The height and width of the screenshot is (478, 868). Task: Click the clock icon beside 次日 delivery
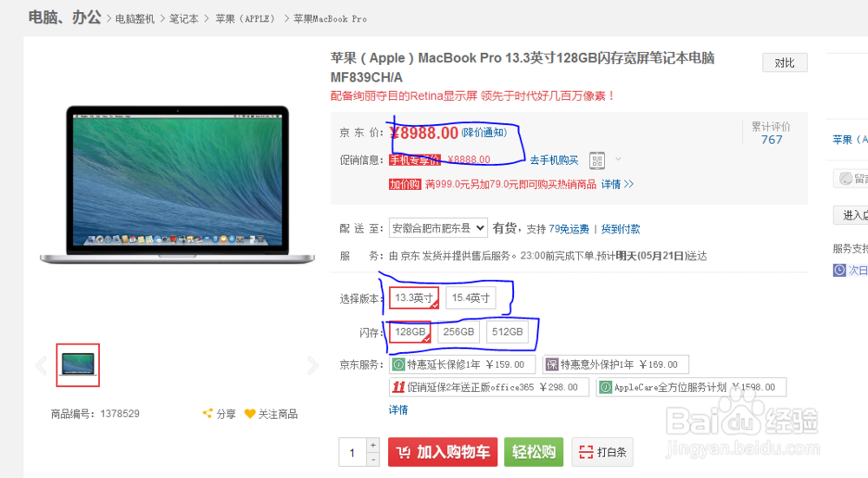pyautogui.click(x=839, y=270)
